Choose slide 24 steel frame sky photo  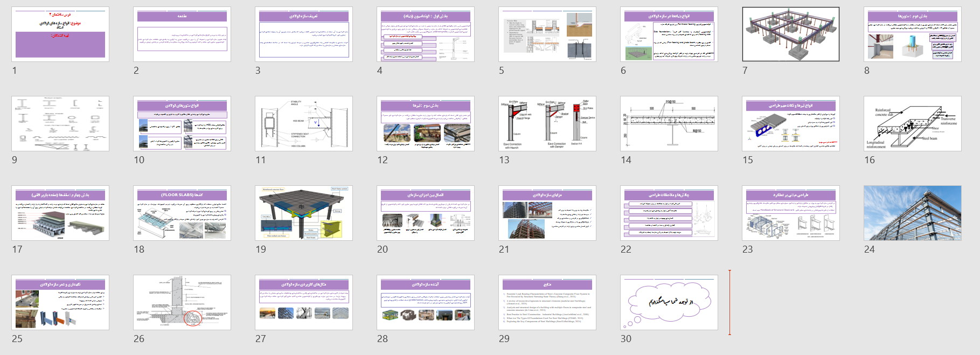click(913, 213)
